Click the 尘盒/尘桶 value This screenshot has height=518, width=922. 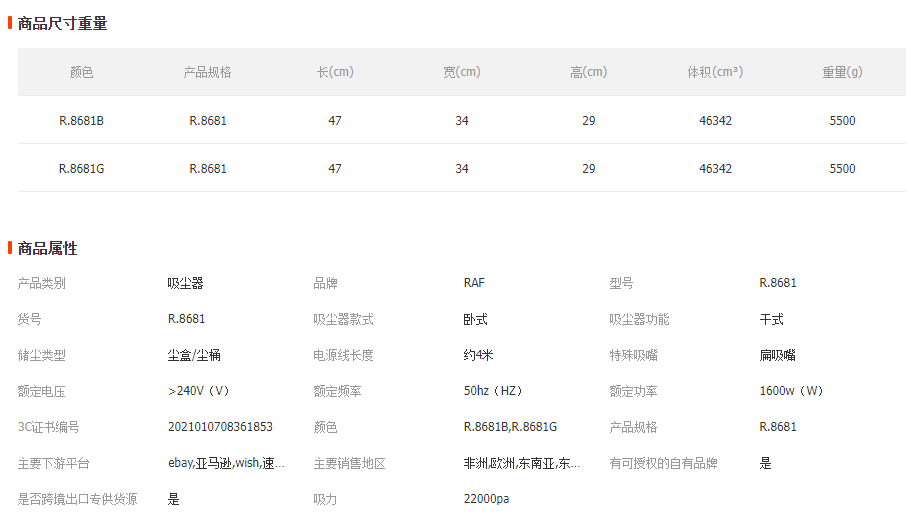coord(194,355)
